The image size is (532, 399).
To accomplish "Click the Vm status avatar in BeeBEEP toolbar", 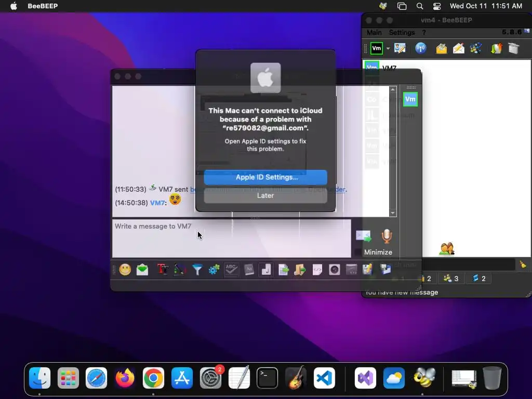I will pyautogui.click(x=377, y=48).
